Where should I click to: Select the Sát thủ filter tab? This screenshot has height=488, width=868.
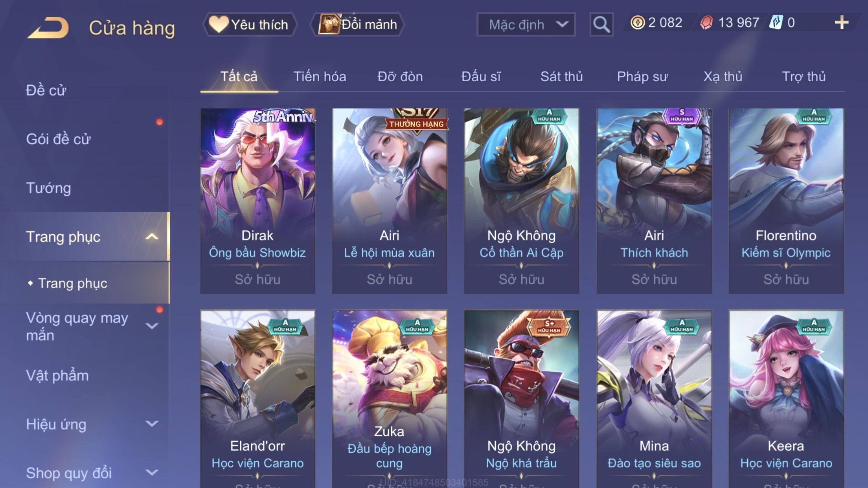pyautogui.click(x=561, y=76)
